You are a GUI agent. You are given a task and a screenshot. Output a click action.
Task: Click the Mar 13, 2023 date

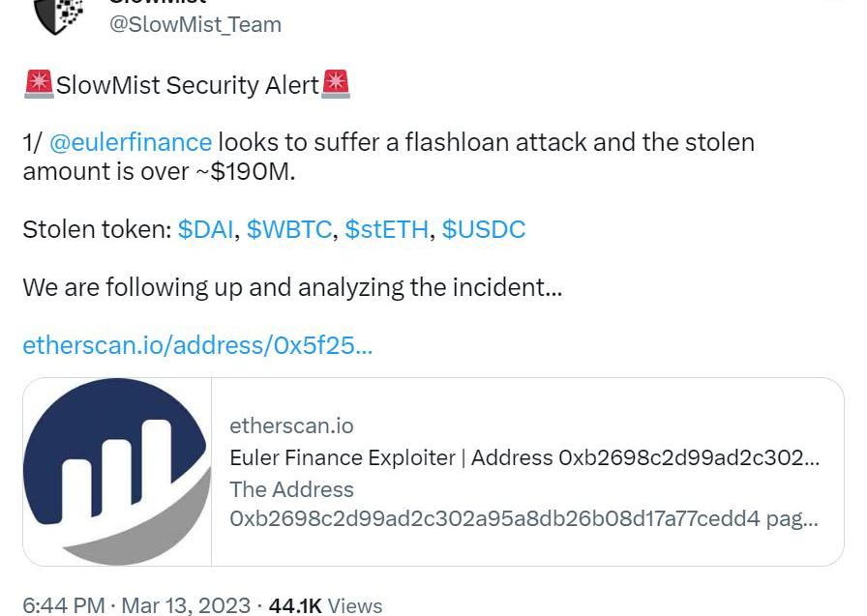click(x=186, y=605)
